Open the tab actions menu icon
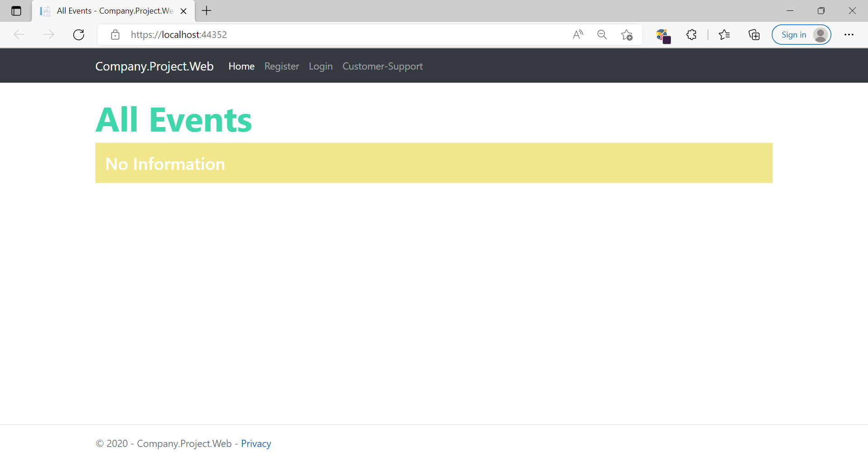 [16, 11]
